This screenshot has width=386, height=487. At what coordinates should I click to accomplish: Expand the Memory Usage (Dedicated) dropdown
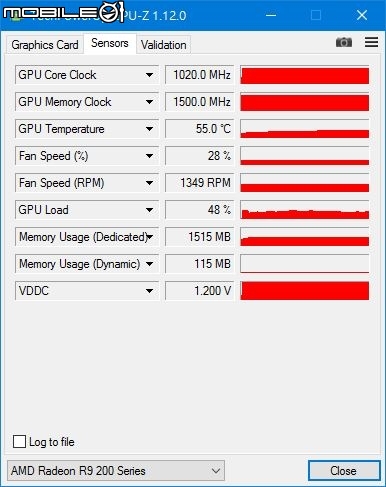click(x=150, y=237)
